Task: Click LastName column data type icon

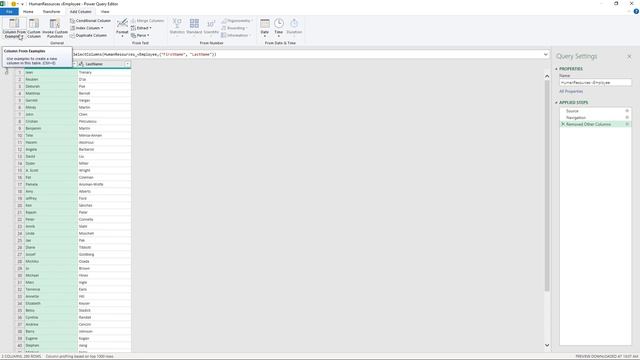Action: 81,64
